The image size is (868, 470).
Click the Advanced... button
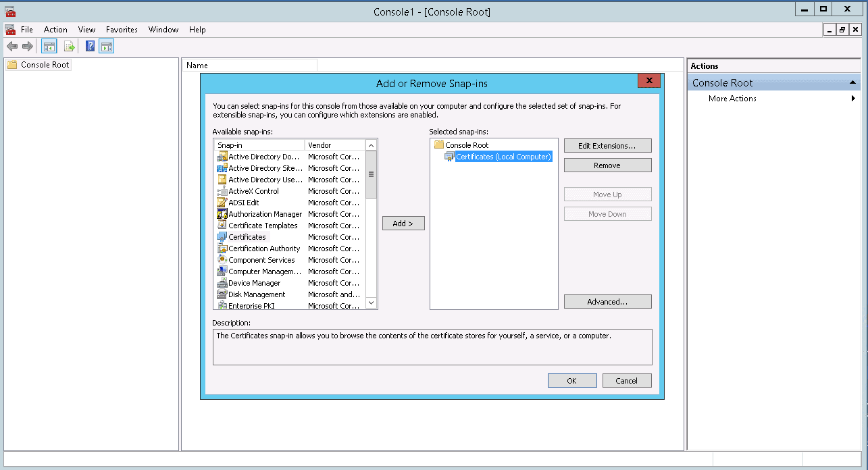coord(608,302)
